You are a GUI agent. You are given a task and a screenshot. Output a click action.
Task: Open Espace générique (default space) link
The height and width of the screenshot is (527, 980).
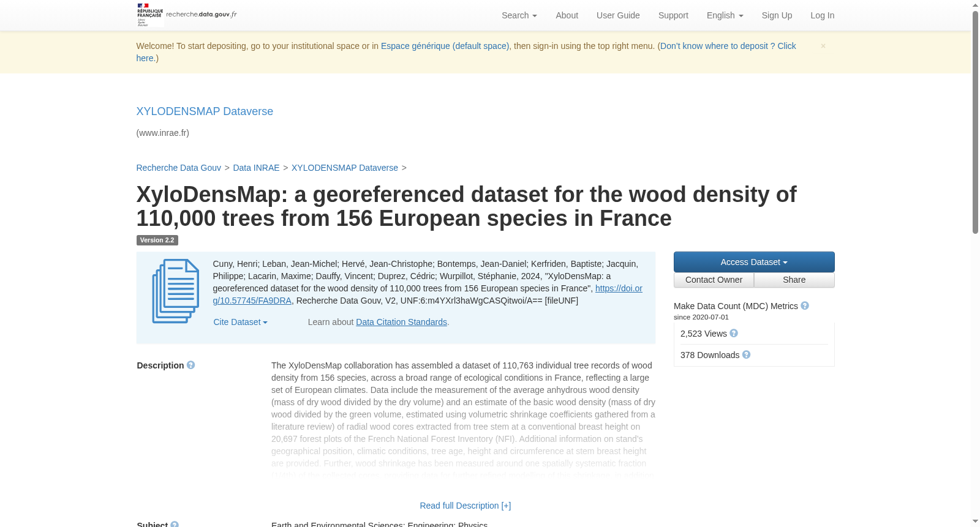[x=445, y=46]
